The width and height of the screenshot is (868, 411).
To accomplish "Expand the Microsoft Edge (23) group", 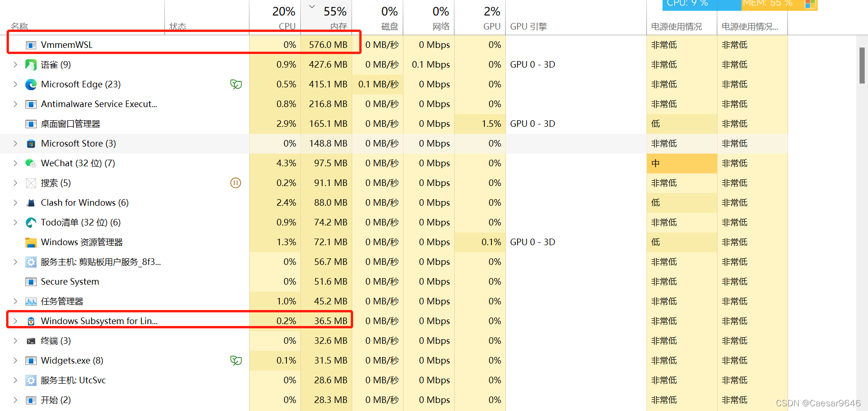I will [x=15, y=84].
